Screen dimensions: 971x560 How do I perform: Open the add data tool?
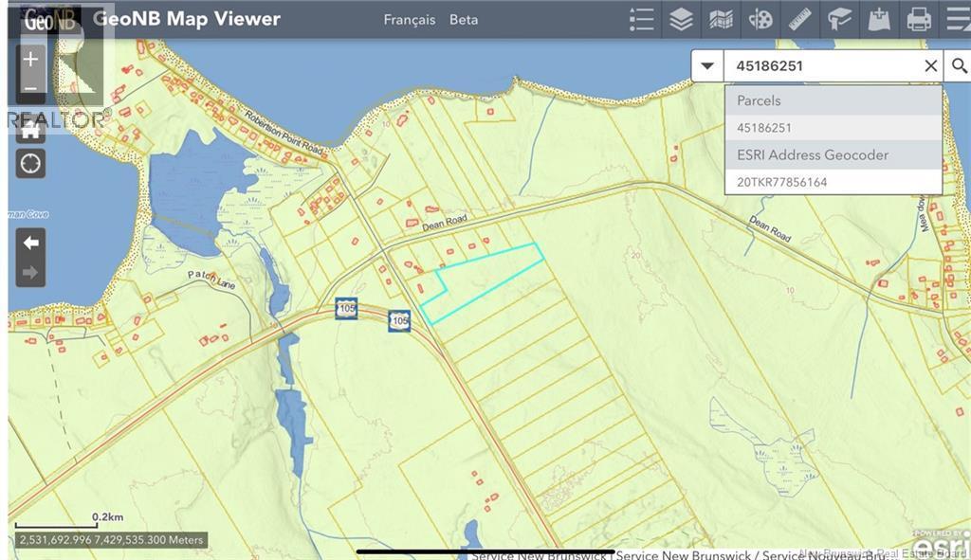[x=877, y=19]
